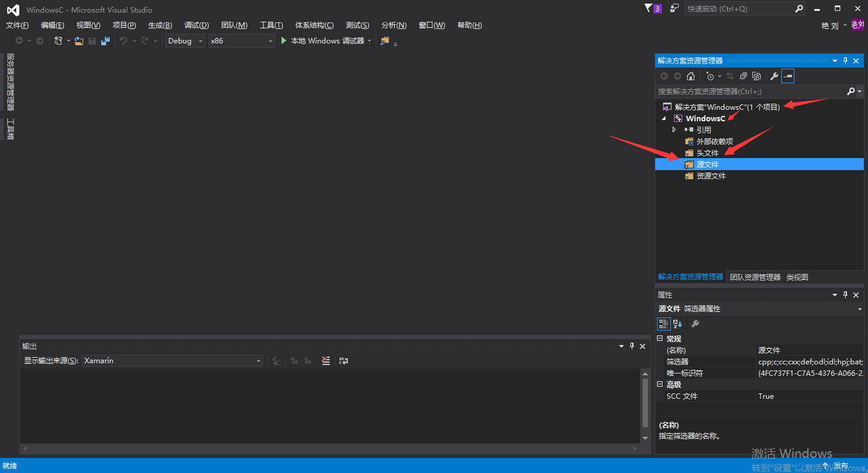Open debugger target dropdown arrow

click(370, 41)
